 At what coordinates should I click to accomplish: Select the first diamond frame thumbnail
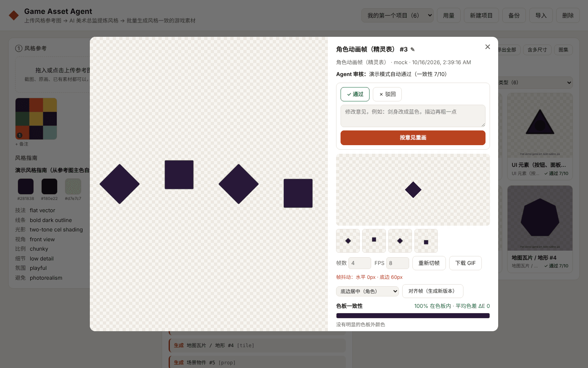click(x=348, y=241)
